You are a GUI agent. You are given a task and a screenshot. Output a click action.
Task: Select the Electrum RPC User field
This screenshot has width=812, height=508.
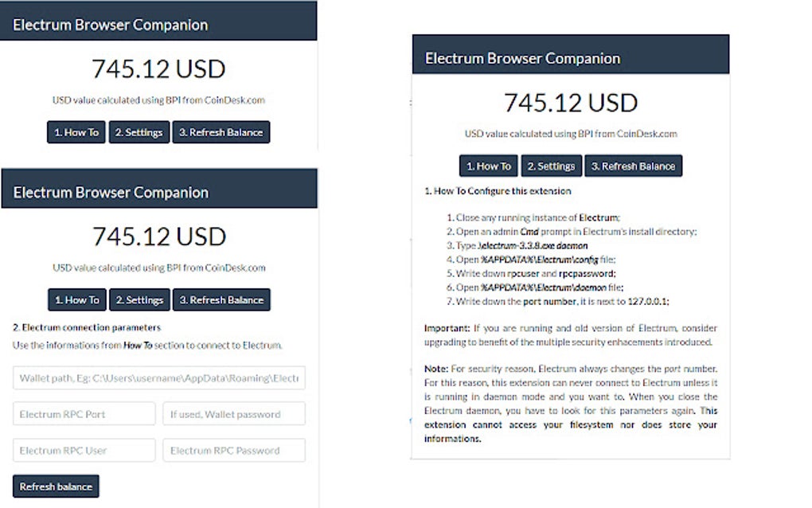(84, 450)
